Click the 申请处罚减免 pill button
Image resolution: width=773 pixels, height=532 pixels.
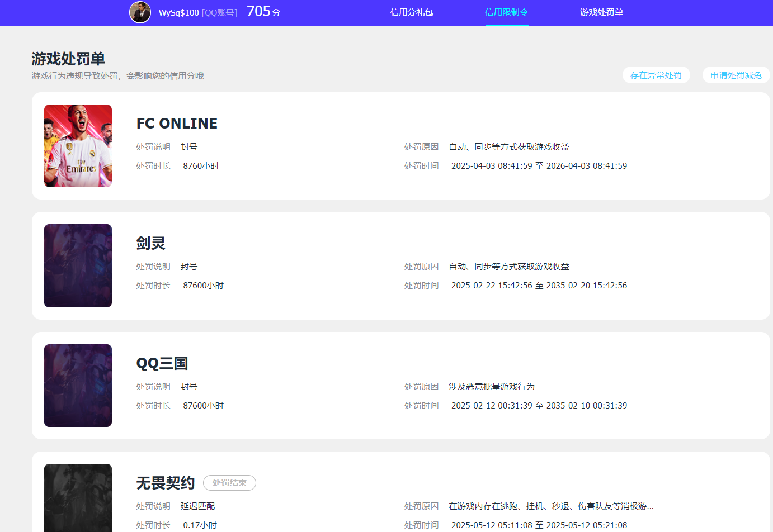point(736,74)
